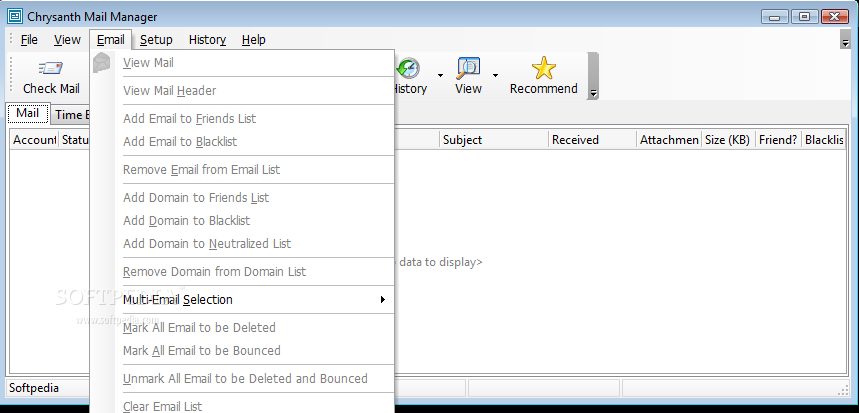This screenshot has width=859, height=413.
Task: Open the Setup menu
Action: click(156, 39)
